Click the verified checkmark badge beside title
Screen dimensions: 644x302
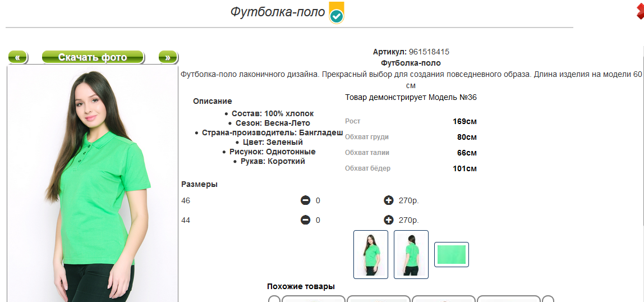click(337, 13)
